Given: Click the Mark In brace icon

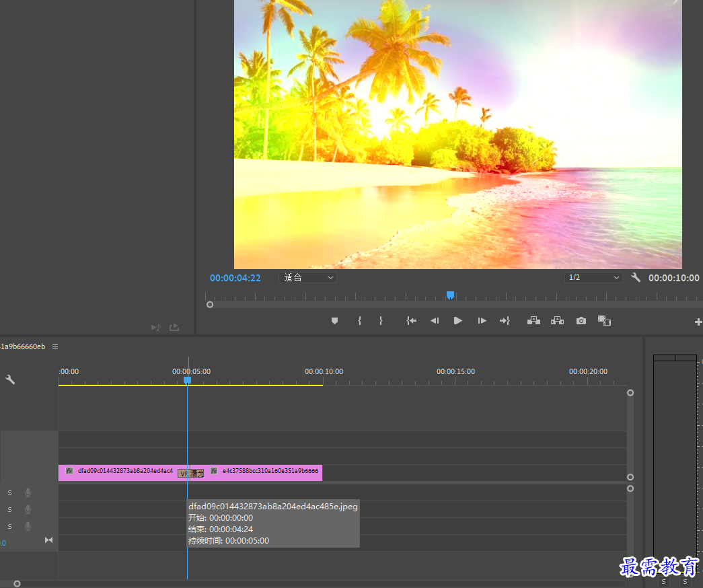Looking at the screenshot, I should click(x=359, y=321).
